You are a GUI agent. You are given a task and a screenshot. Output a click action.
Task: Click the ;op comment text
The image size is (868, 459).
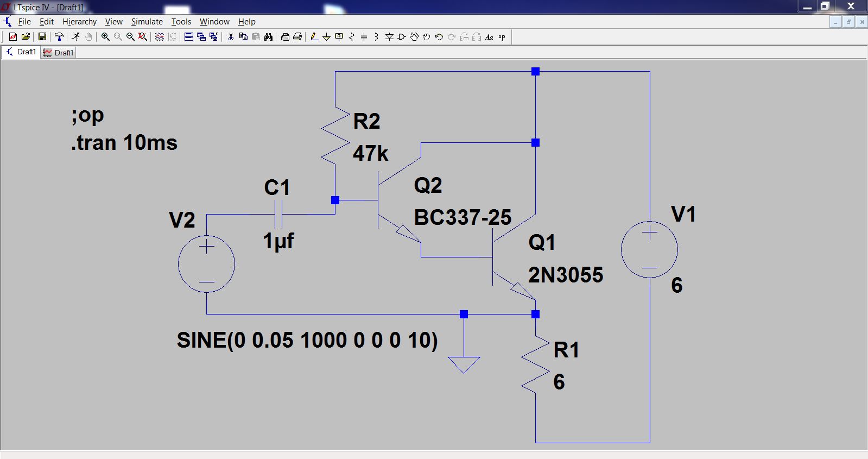click(87, 115)
